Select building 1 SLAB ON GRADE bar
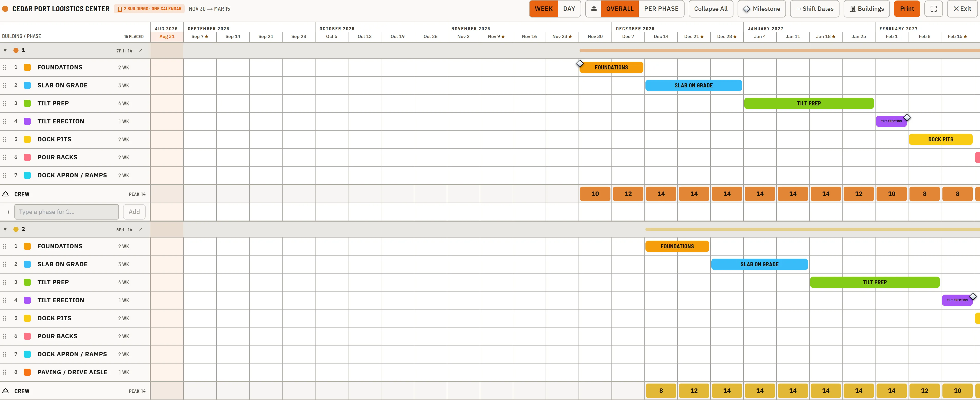This screenshot has height=400, width=980. pos(694,85)
